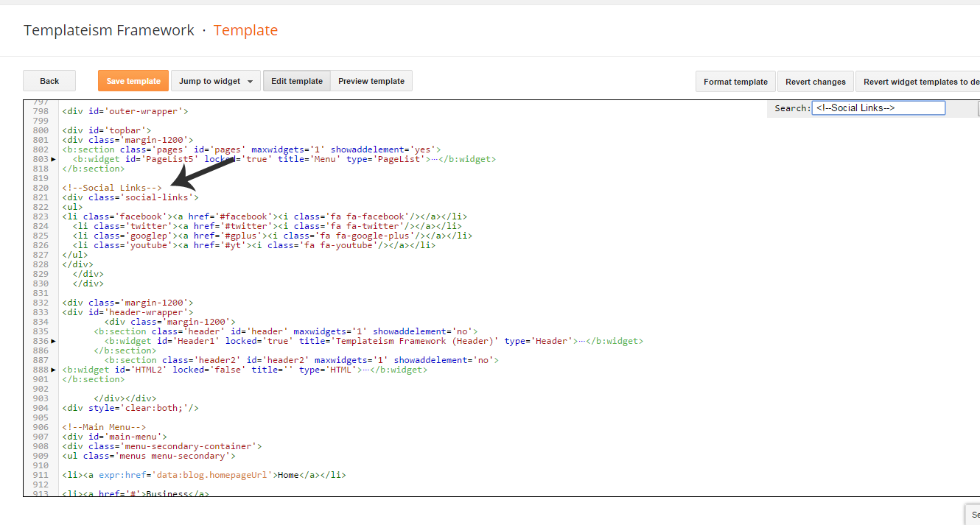980x525 pixels.
Task: Click the <!--Social Links--> comment line
Action: coord(112,188)
